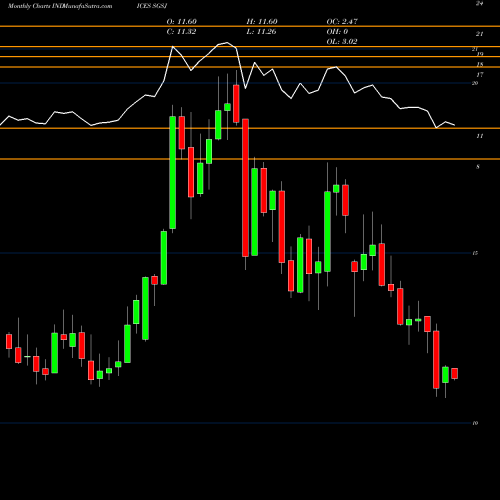Click the last red candlestick on the chart
500x500 pixels.
[454, 373]
